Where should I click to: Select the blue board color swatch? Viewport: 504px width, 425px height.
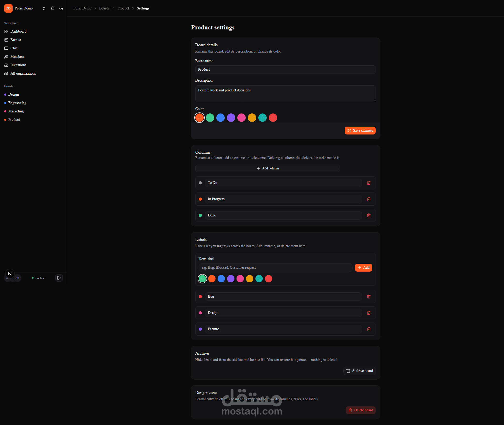tap(220, 118)
